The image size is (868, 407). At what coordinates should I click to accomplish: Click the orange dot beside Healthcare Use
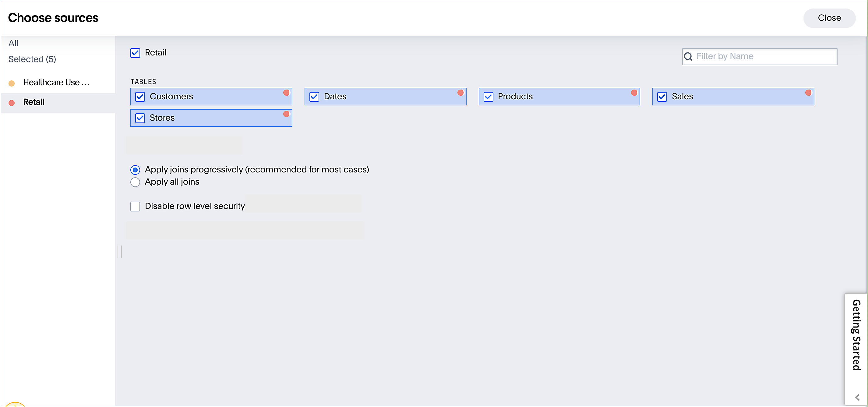tap(12, 83)
